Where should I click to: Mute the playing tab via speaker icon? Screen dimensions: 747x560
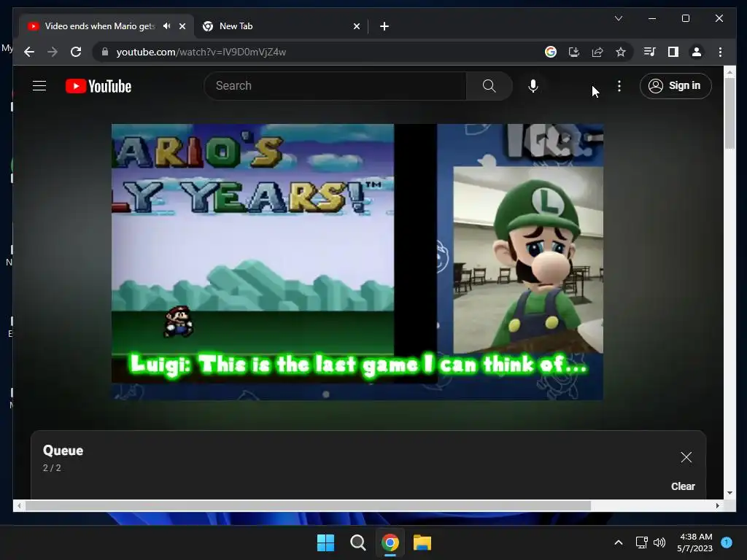(167, 26)
